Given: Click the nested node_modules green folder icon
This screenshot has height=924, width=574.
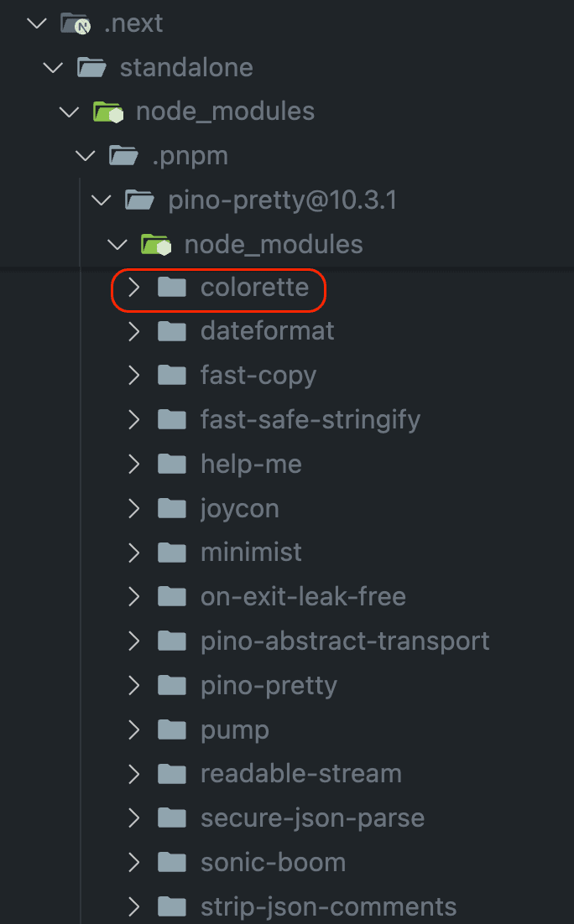Looking at the screenshot, I should click(x=156, y=245).
